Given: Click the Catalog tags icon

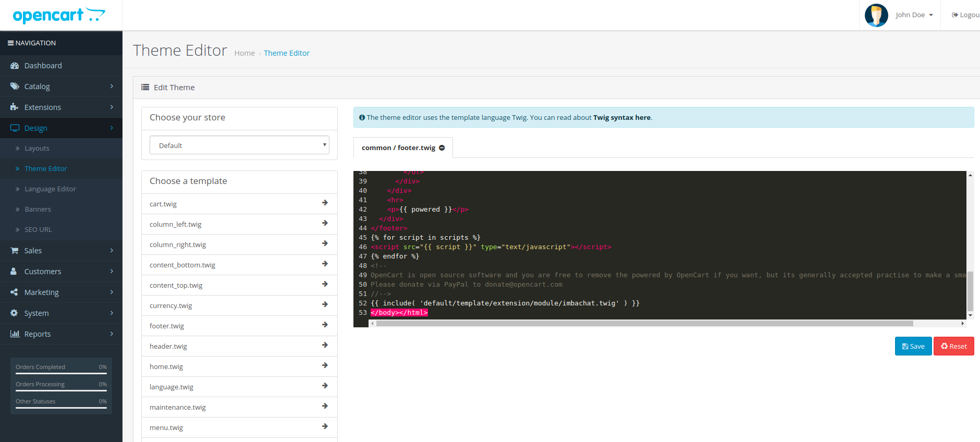Looking at the screenshot, I should click(x=15, y=87).
